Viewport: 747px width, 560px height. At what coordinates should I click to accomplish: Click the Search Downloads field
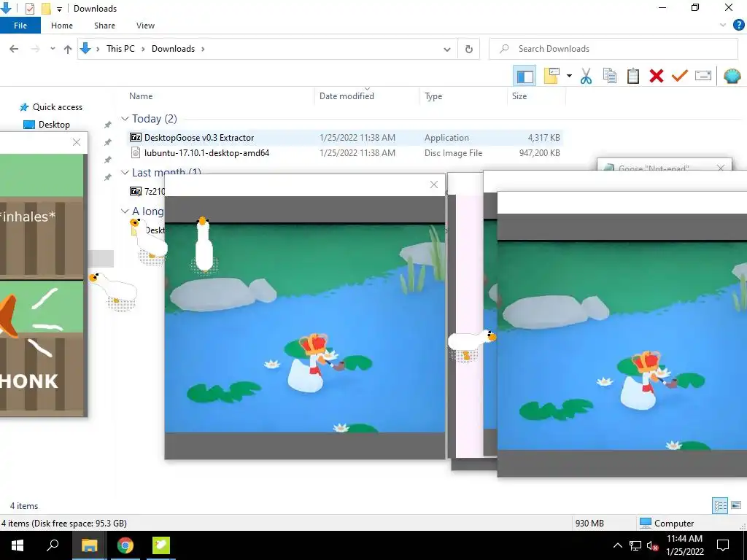614,49
